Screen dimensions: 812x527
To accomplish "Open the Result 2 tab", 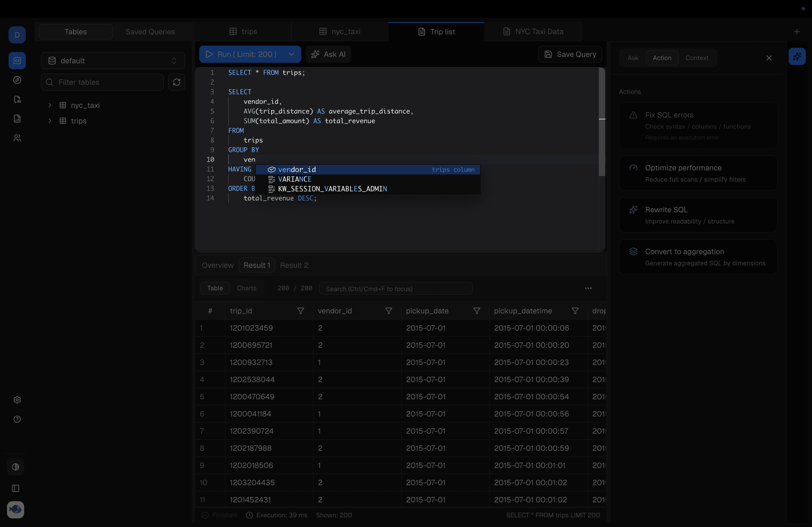I will [x=294, y=265].
